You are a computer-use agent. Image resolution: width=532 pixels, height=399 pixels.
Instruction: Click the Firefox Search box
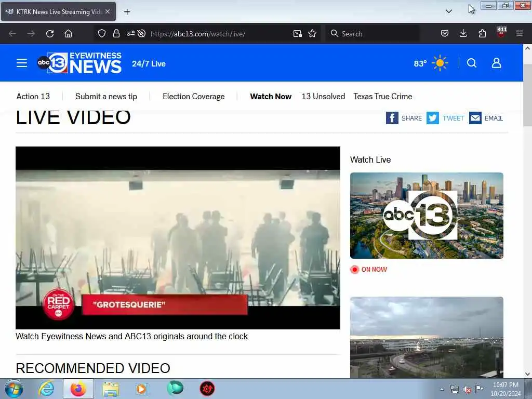click(x=372, y=34)
